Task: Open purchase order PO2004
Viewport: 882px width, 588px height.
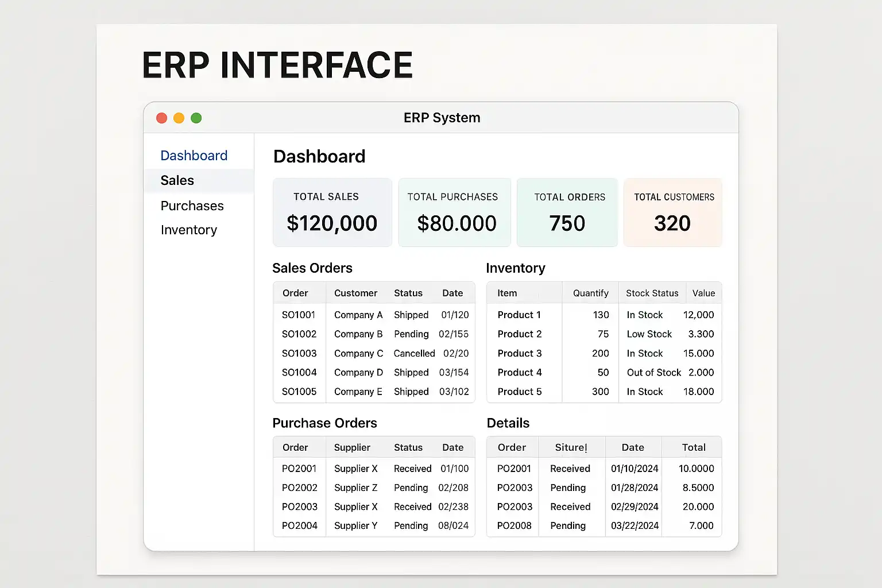Action: coord(299,525)
